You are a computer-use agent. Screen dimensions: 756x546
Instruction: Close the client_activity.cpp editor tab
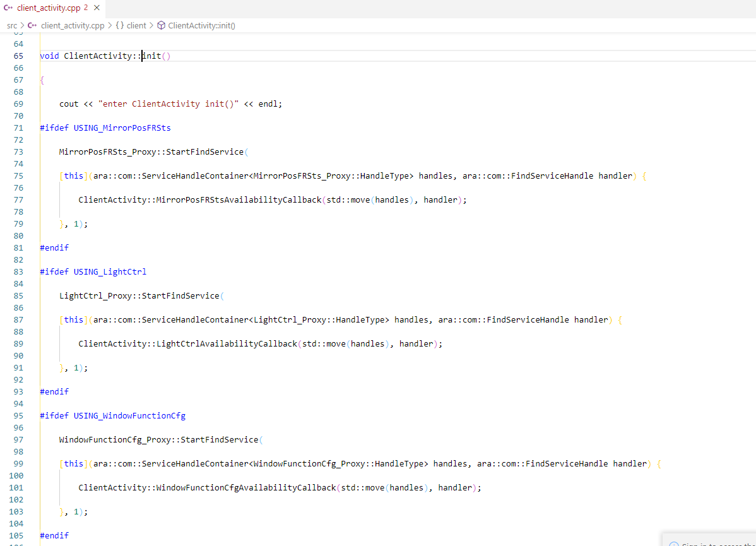(96, 8)
